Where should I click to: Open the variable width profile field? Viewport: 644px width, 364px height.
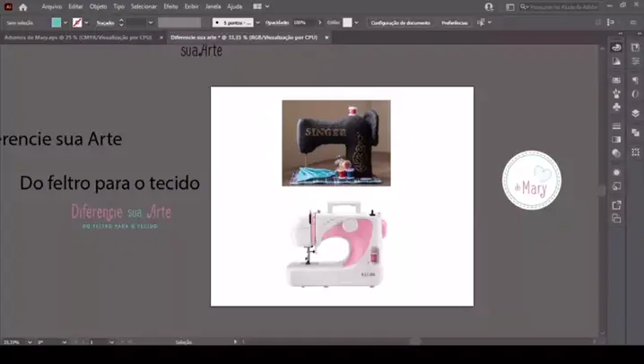pos(179,22)
